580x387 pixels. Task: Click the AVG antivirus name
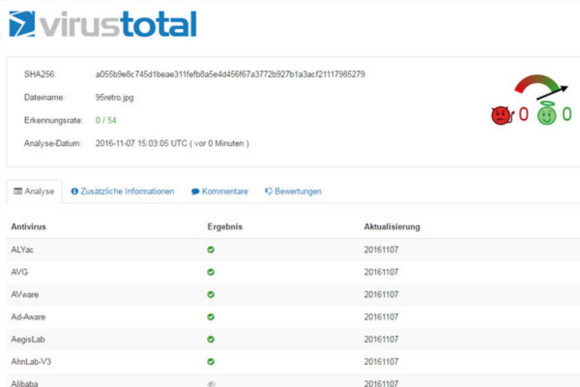coord(20,272)
